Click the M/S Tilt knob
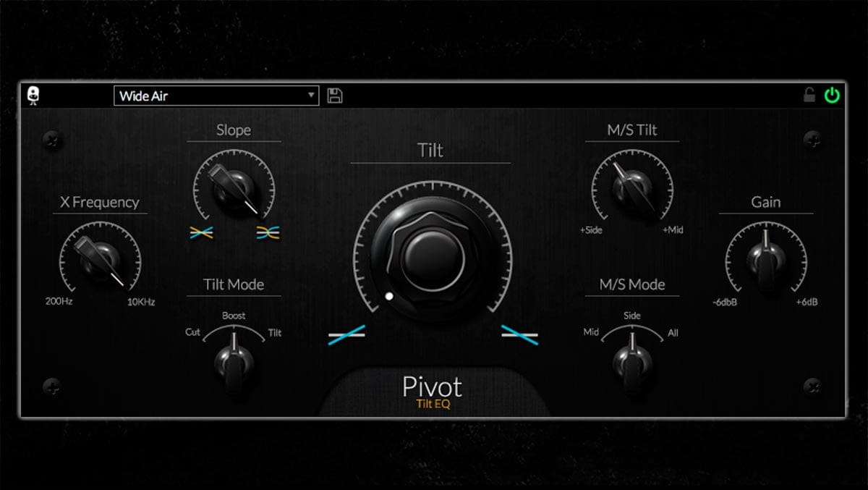This screenshot has width=868, height=490. (x=631, y=186)
